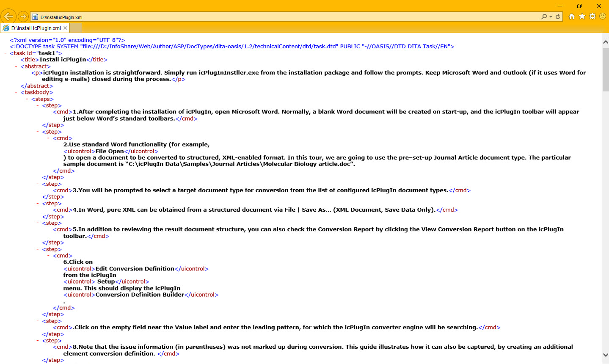Select the 'D:\Install icPlugIn.xml' tab
609x364 pixels.
tap(35, 28)
